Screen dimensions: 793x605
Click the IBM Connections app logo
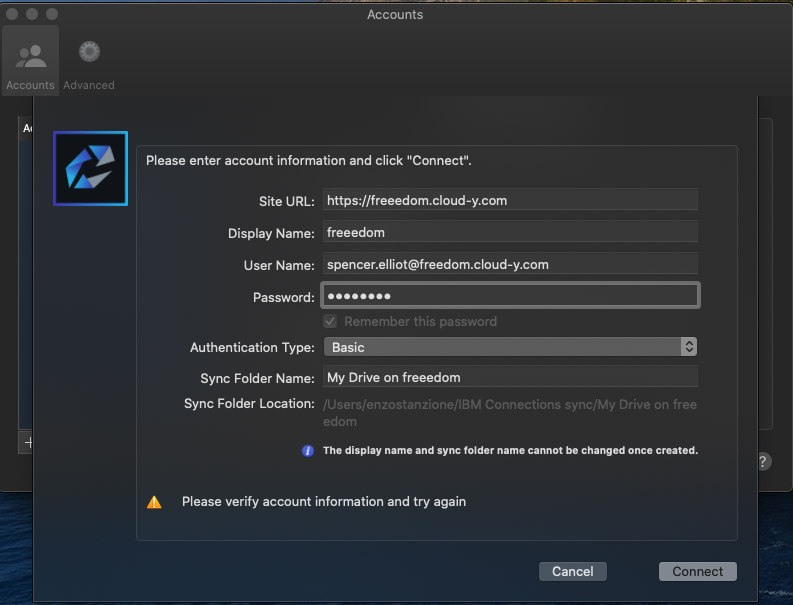[90, 168]
